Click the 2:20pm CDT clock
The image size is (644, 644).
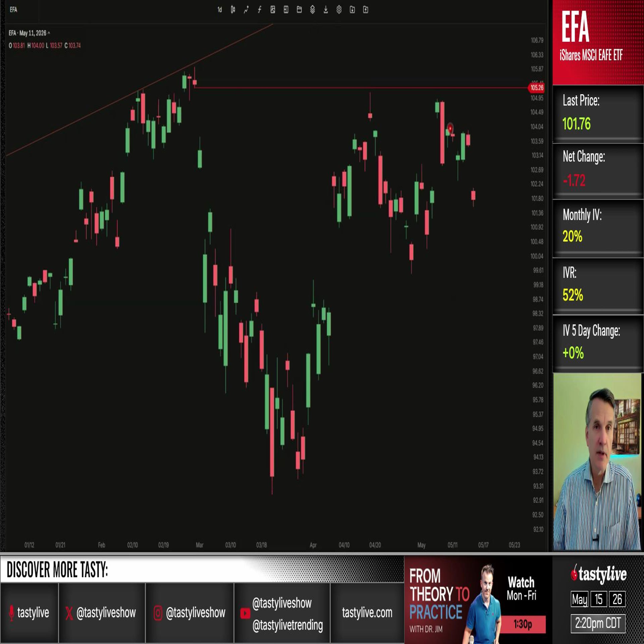598,623
